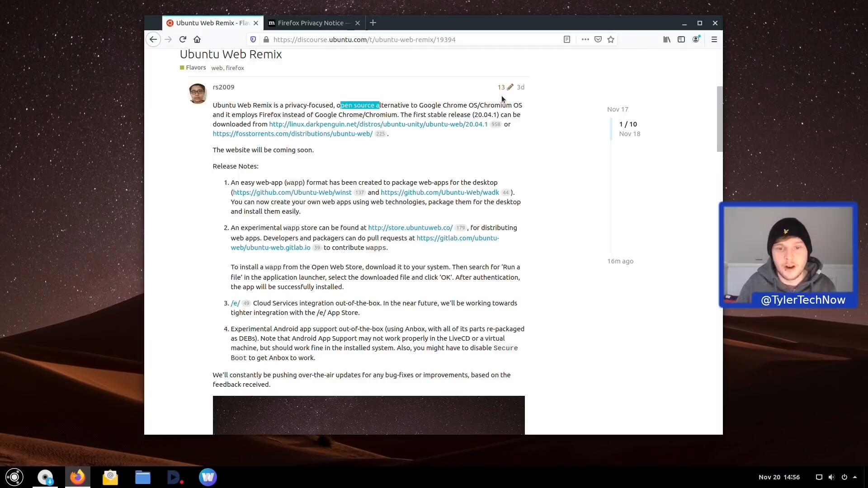Toggle reader view icon
The image size is (868, 488).
[x=566, y=39]
